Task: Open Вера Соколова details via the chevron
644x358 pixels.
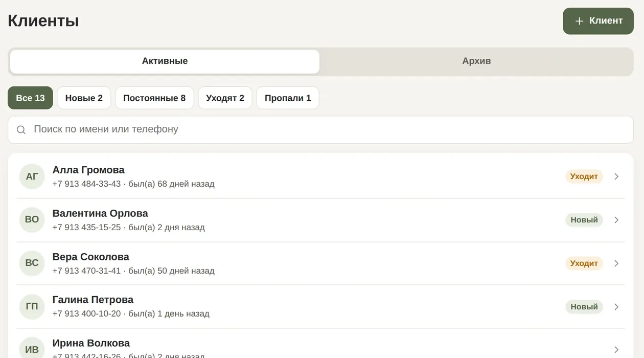Action: (x=616, y=263)
